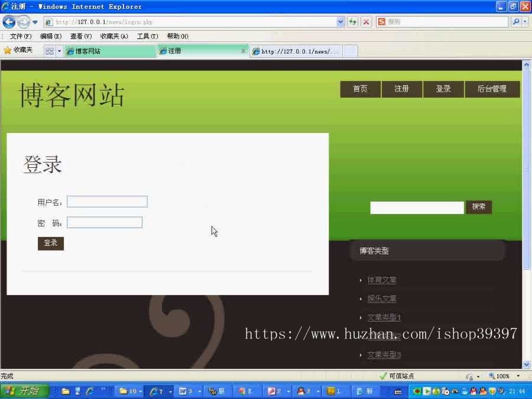
Task: Click the page scrollbar down arrow
Action: 527,365
